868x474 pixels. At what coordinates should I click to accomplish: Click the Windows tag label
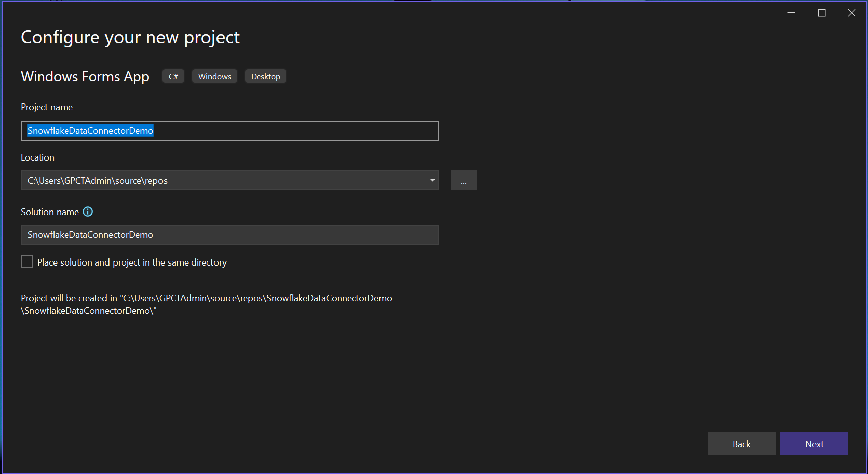[214, 76]
